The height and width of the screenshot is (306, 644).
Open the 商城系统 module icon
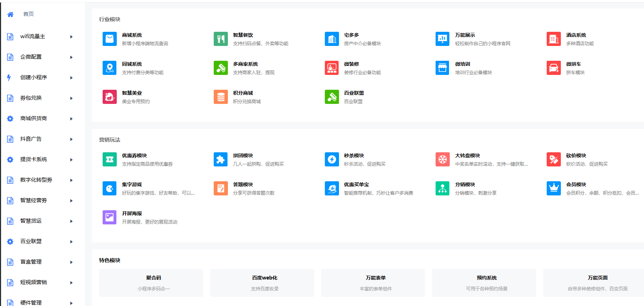click(110, 39)
